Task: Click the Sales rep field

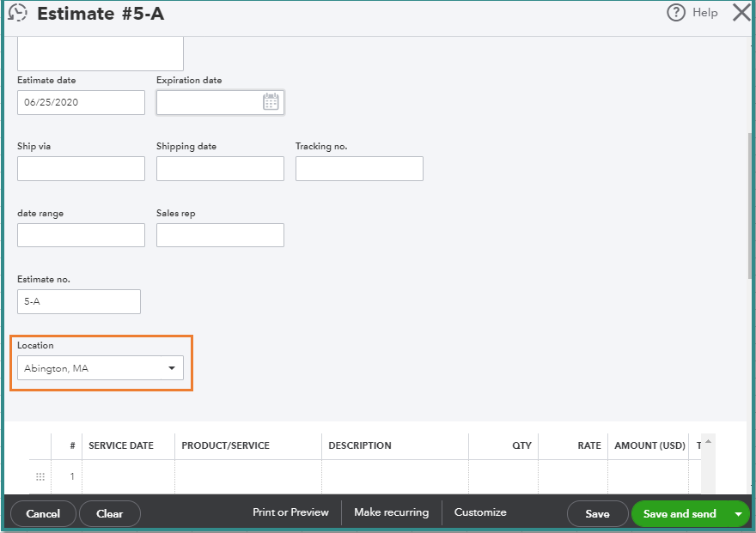Action: [219, 234]
